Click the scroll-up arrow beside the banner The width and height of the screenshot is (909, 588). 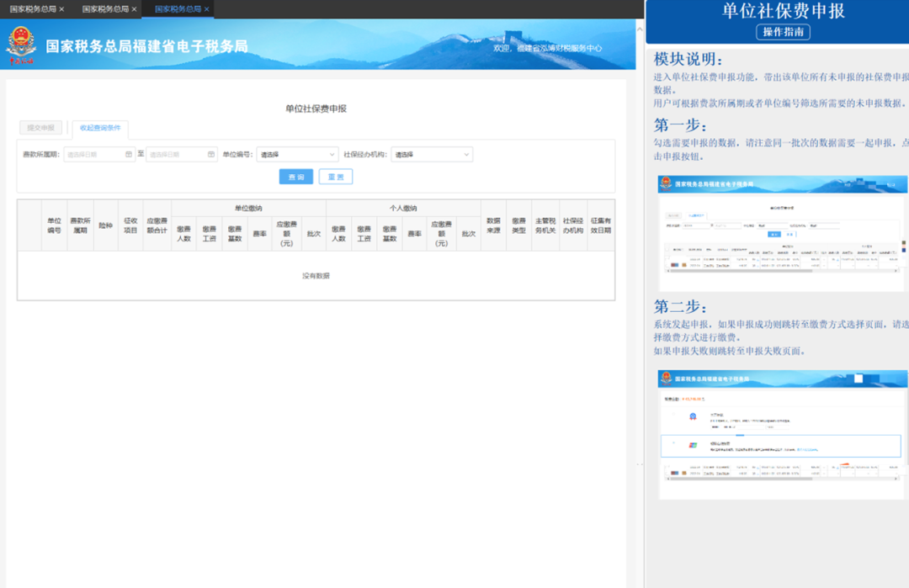pos(640,29)
